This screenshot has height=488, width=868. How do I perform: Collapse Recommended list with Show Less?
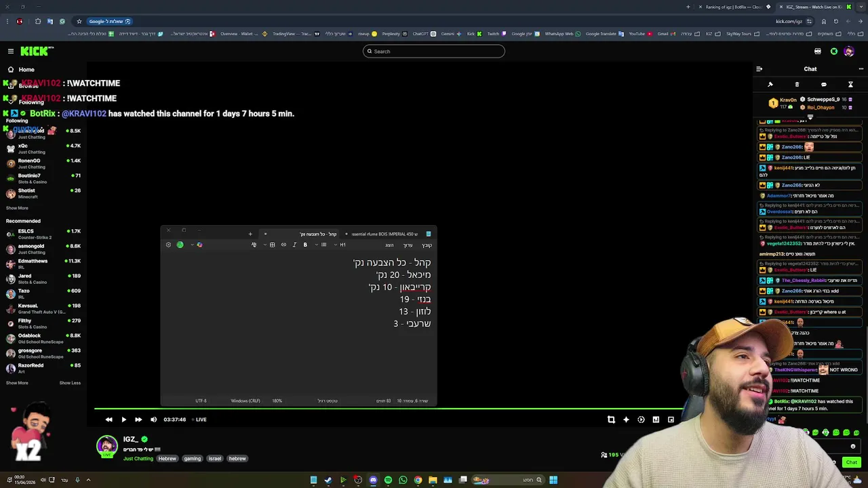click(70, 383)
